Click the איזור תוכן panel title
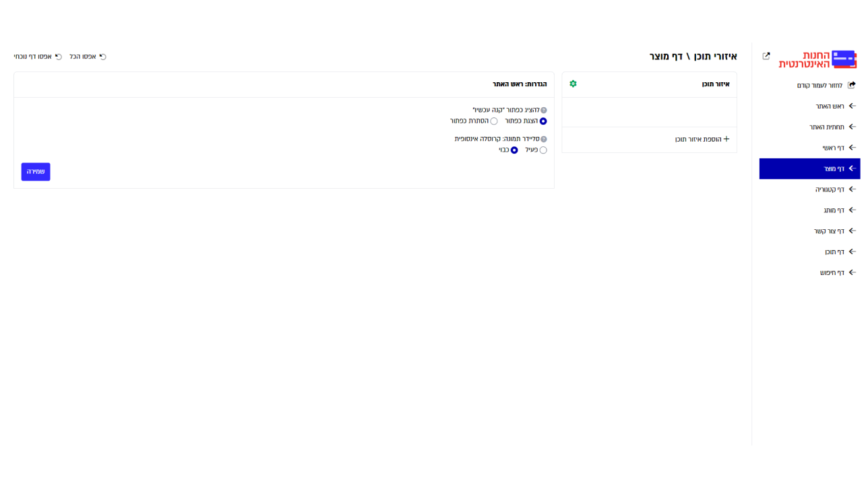 click(716, 84)
